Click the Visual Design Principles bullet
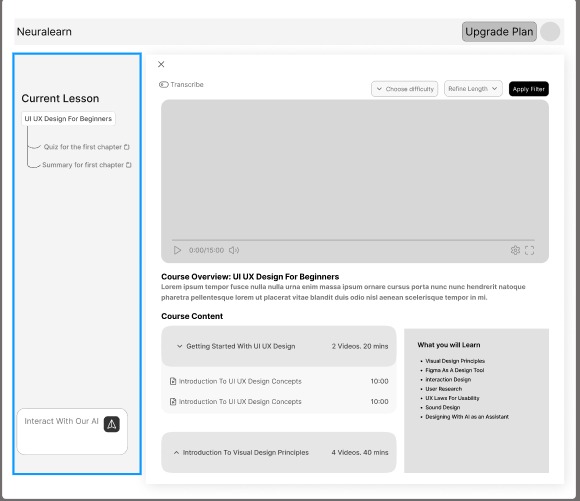The width and height of the screenshot is (580, 501). 455,361
